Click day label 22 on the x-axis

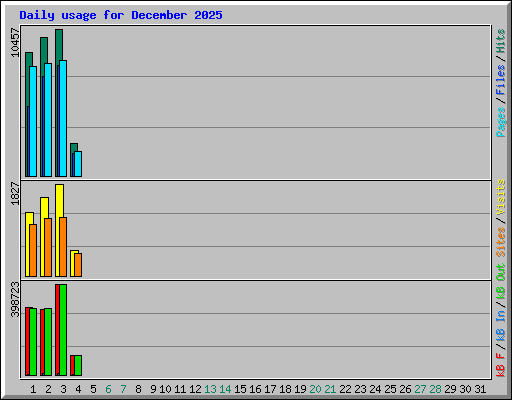click(x=345, y=389)
